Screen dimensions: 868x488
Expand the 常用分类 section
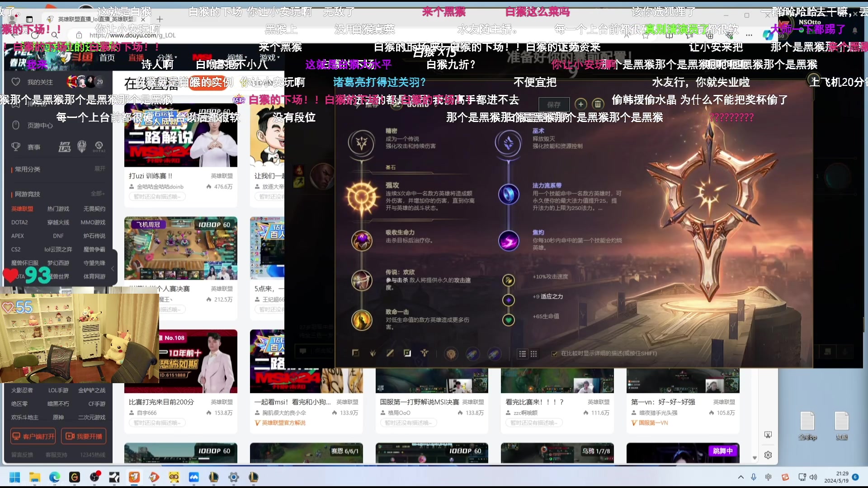coord(99,169)
